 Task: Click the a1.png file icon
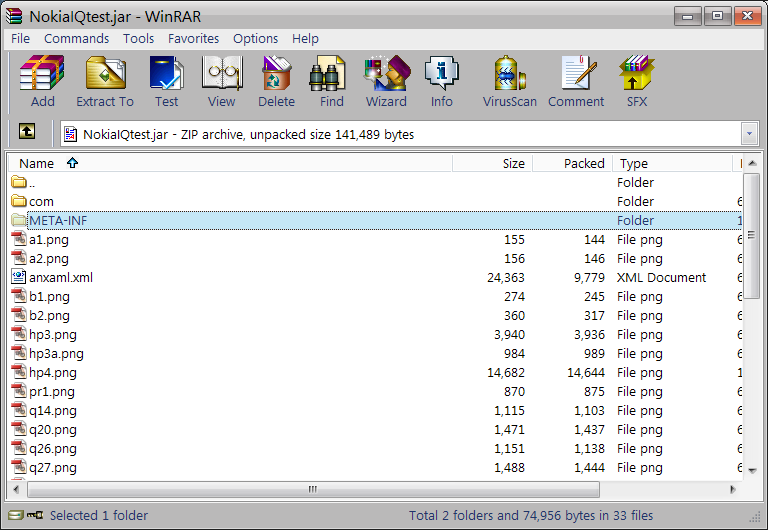[19, 240]
